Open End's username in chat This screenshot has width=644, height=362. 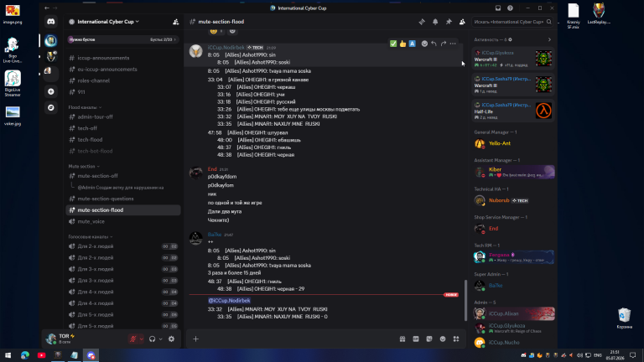[x=212, y=169]
